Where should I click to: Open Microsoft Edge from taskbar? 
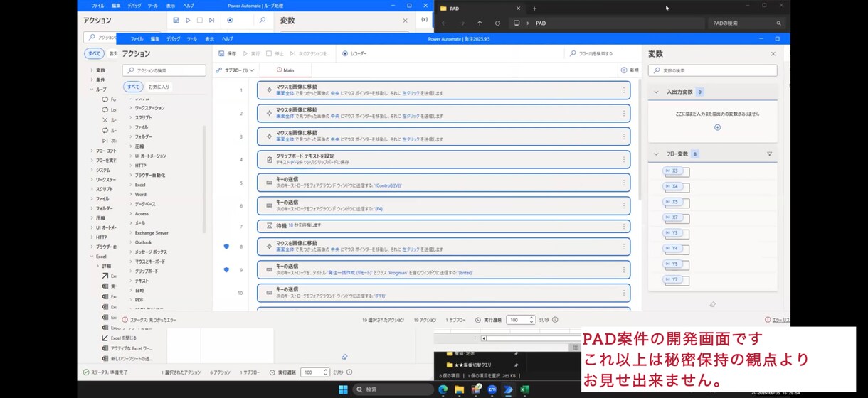click(x=443, y=389)
